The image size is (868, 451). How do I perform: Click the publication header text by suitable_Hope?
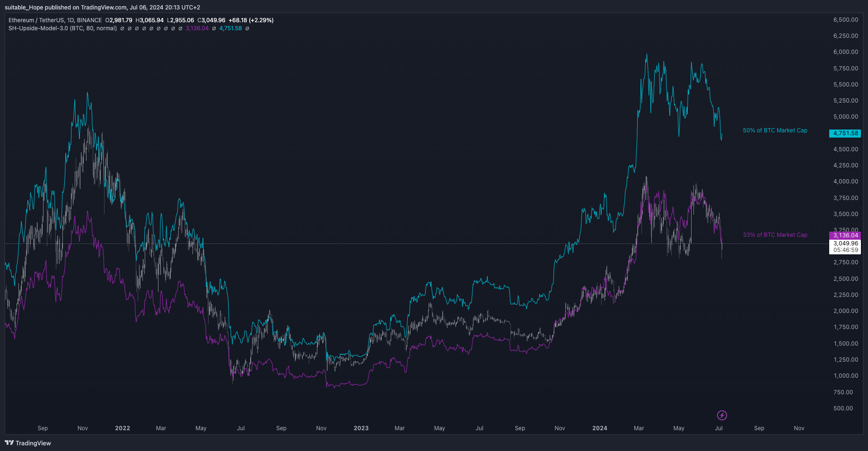tap(102, 8)
